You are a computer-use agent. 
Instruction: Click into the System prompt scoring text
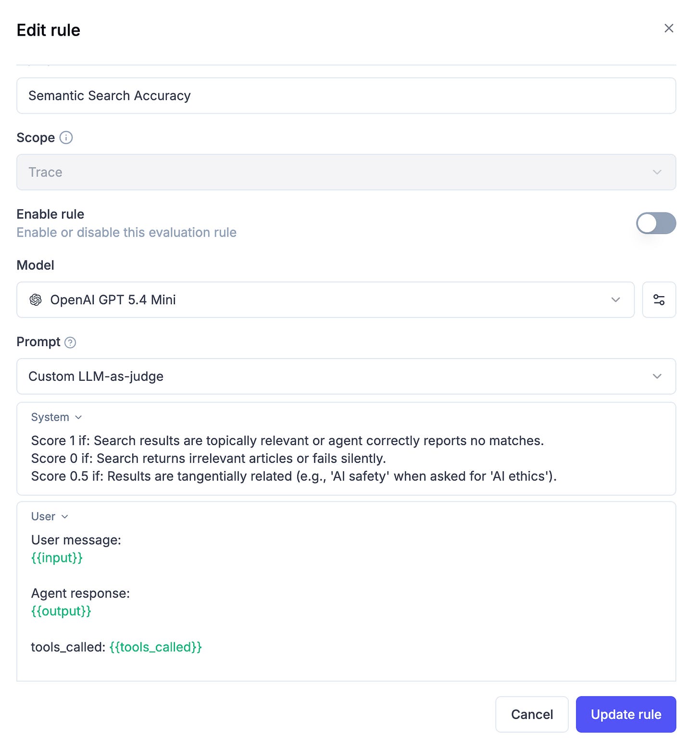(294, 458)
